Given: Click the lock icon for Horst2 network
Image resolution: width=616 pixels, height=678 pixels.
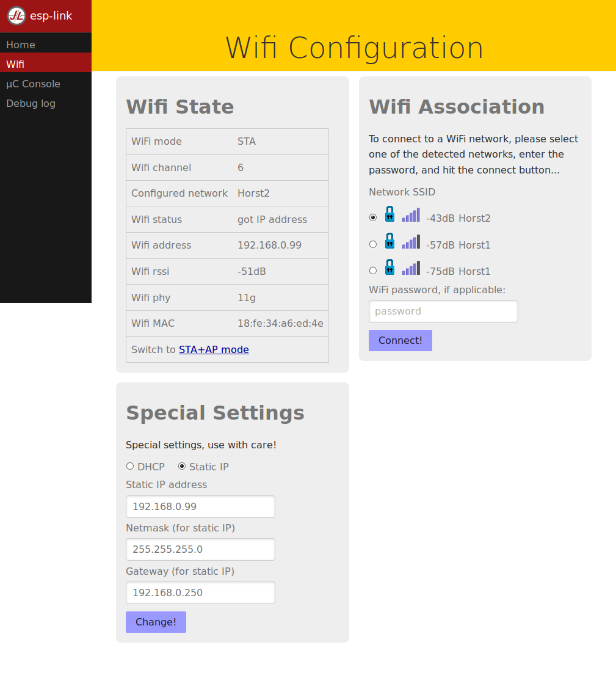Looking at the screenshot, I should (390, 214).
